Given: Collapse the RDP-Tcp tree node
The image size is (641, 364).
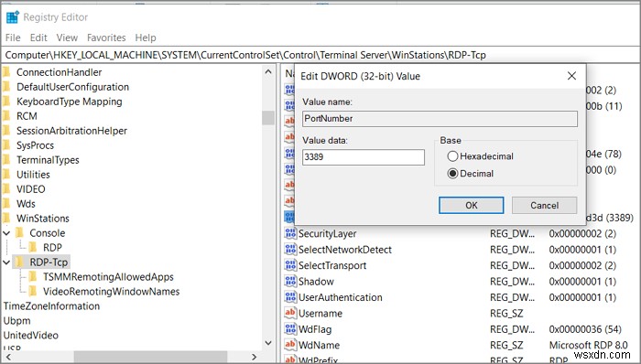Looking at the screenshot, I should coord(6,262).
